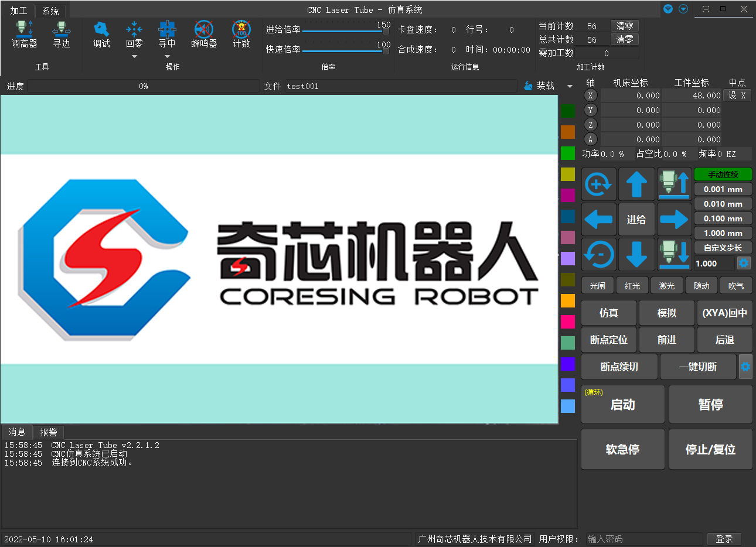Click the cutting head lower icon

coord(674,254)
